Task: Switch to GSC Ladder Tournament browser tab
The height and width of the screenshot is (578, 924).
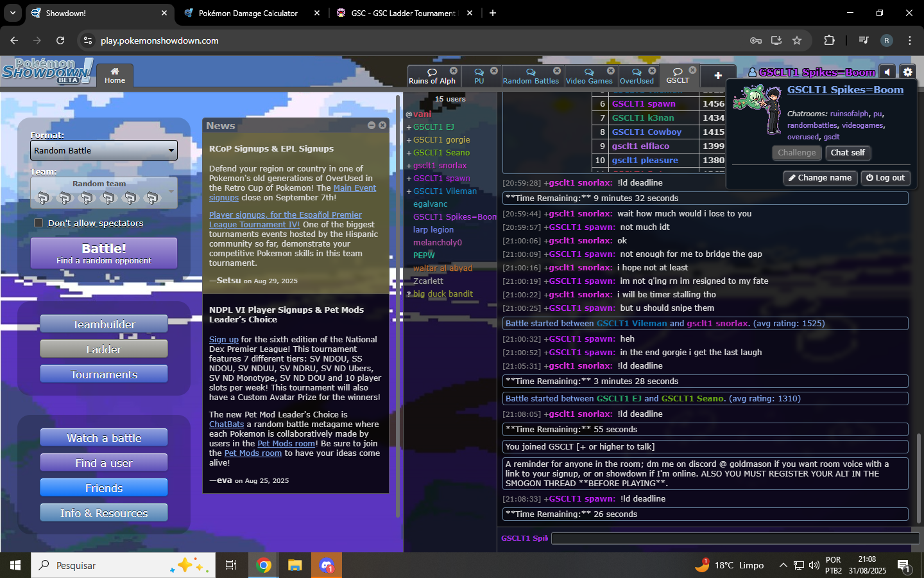Action: (x=403, y=13)
